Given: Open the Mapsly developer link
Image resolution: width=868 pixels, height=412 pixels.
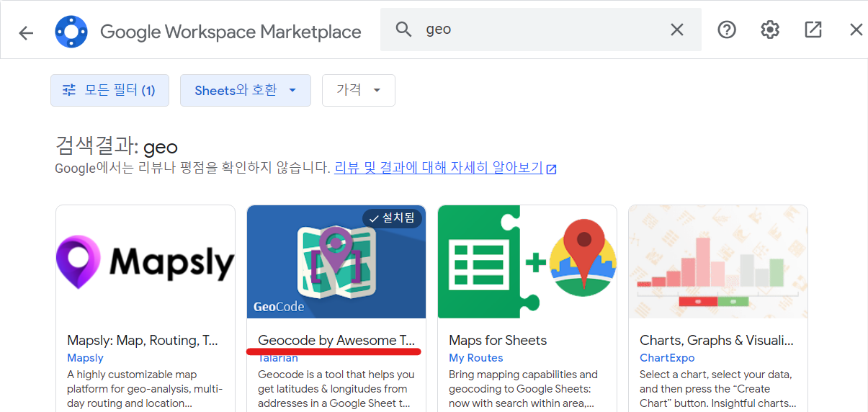Looking at the screenshot, I should [x=85, y=358].
